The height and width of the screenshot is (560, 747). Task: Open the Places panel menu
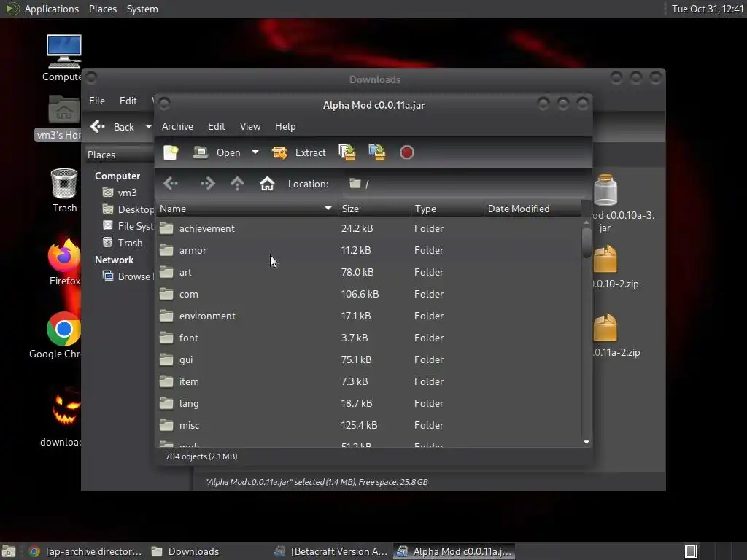(102, 9)
